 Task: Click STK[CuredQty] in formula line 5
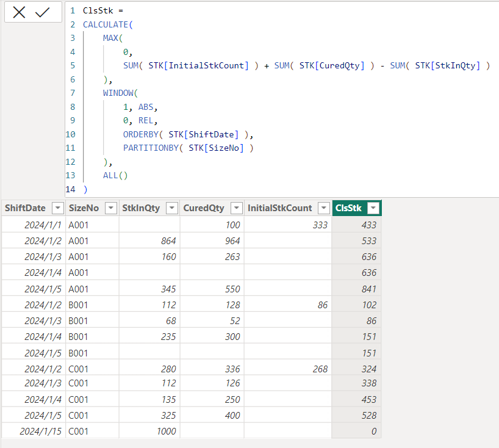(x=332, y=65)
